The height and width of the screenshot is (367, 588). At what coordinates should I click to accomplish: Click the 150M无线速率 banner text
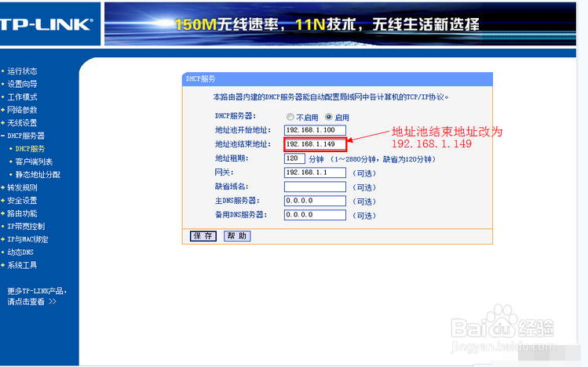click(x=227, y=25)
